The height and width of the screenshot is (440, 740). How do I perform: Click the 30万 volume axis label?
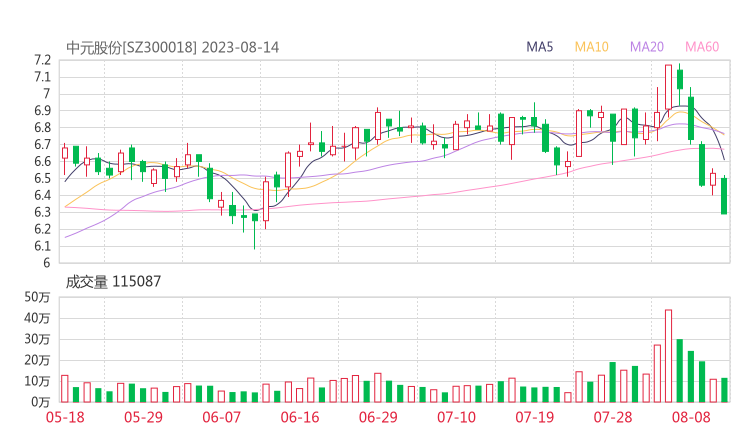pyautogui.click(x=37, y=339)
